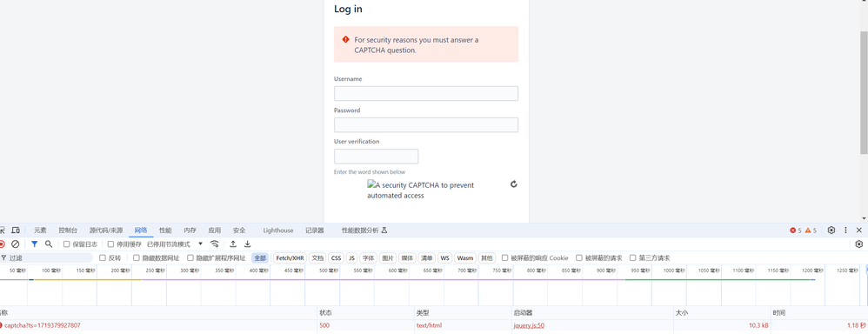Filter requests by WS type
The height and width of the screenshot is (334, 868).
(x=445, y=258)
